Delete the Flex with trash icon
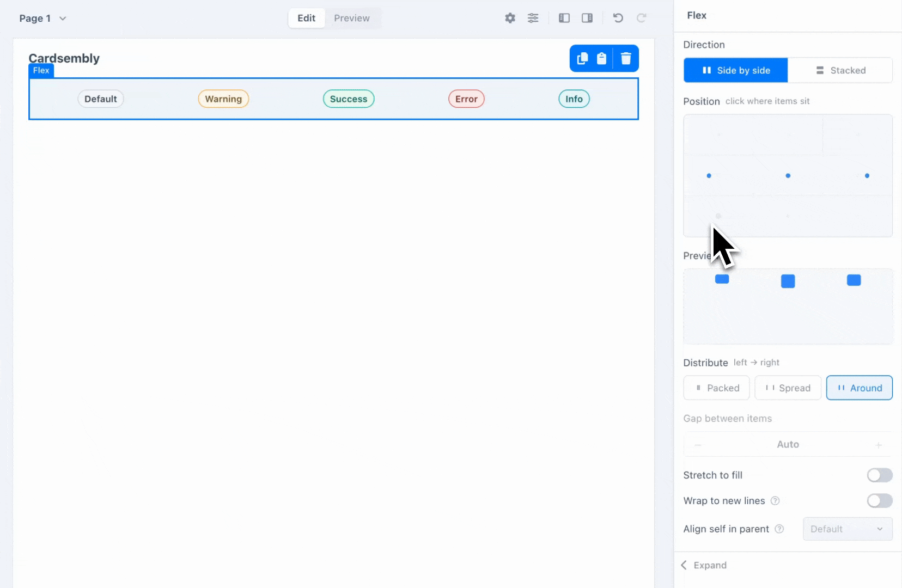Screen dimensions: 902x588 point(626,58)
